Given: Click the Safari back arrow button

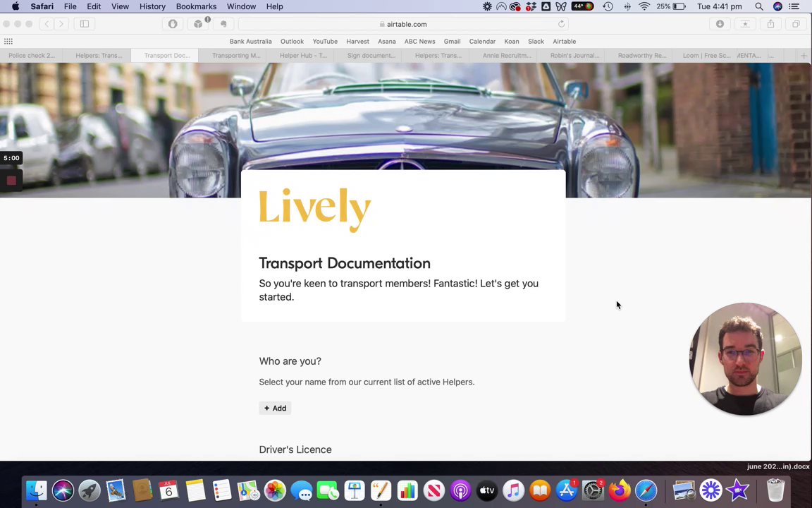Looking at the screenshot, I should [47, 24].
